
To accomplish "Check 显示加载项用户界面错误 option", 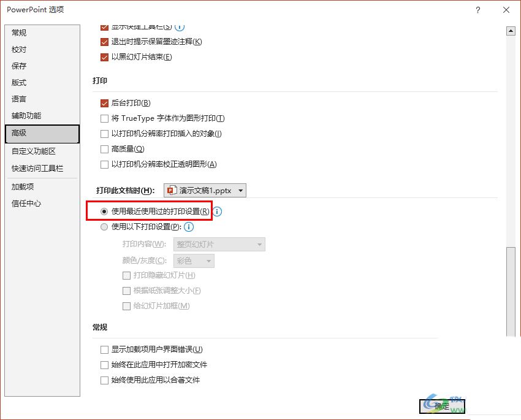I will pyautogui.click(x=104, y=349).
